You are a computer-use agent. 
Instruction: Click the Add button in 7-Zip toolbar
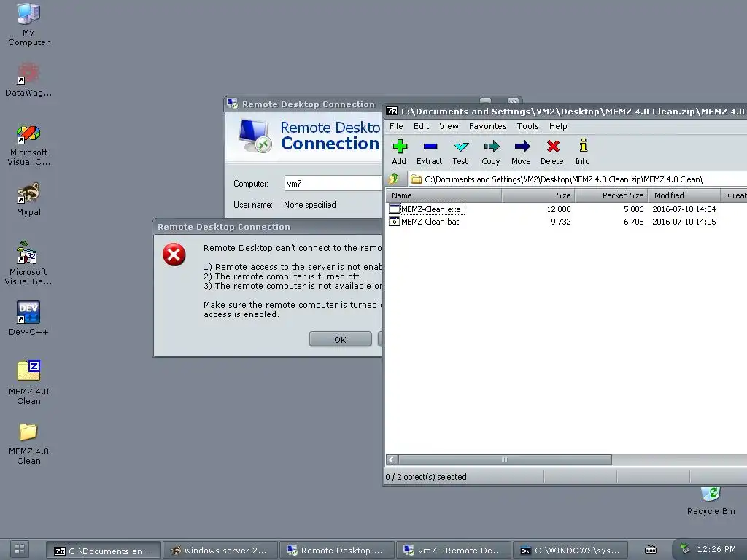tap(399, 152)
